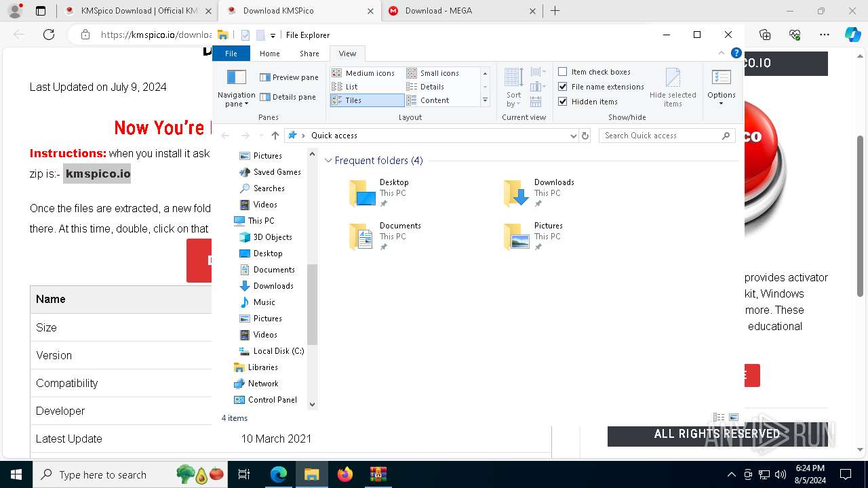This screenshot has width=868, height=488.
Task: Switch to the Share ribbon tab
Action: (309, 54)
